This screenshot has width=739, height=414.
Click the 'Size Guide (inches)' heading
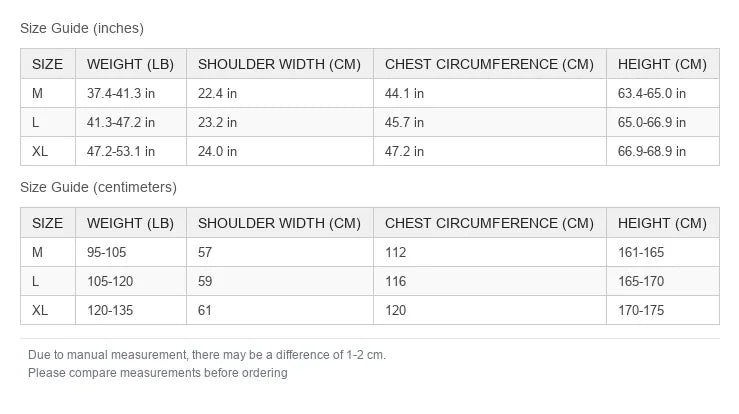82,28
